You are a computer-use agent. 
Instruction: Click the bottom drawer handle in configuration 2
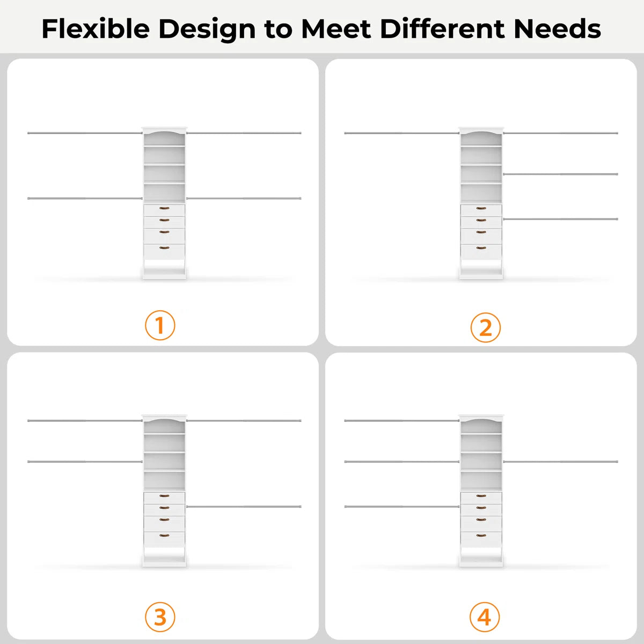(x=481, y=248)
